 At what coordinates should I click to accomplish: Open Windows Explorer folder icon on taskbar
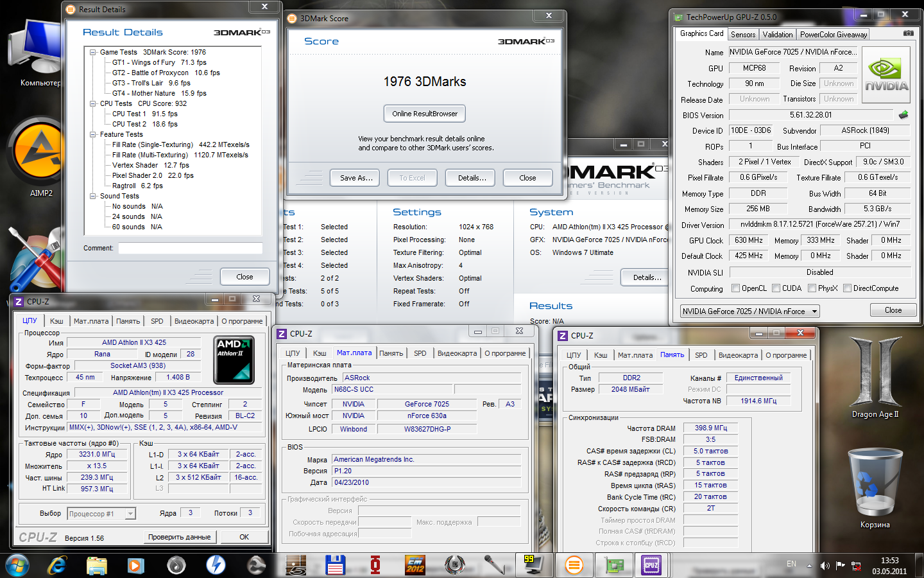[97, 565]
